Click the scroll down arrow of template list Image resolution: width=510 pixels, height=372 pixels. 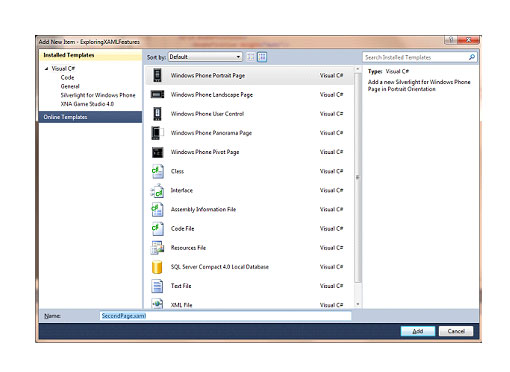(358, 304)
